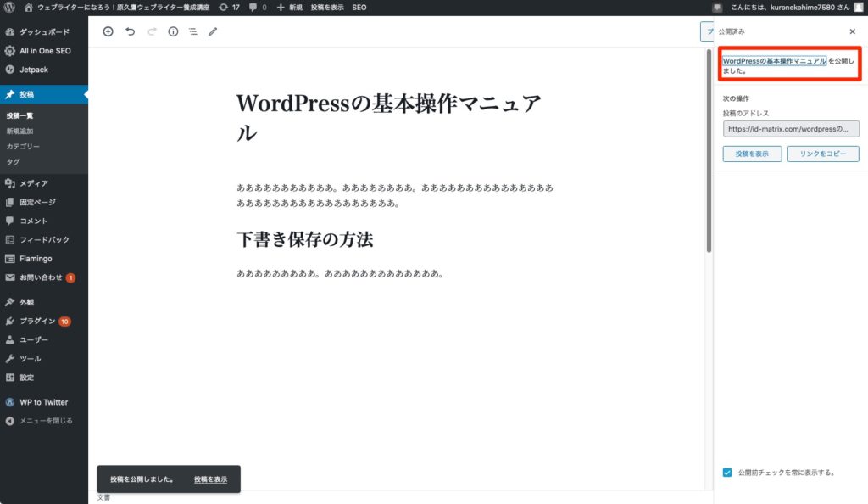Screen dimensions: 868x504
Task: Open WP to Twitter menu
Action: (x=44, y=402)
